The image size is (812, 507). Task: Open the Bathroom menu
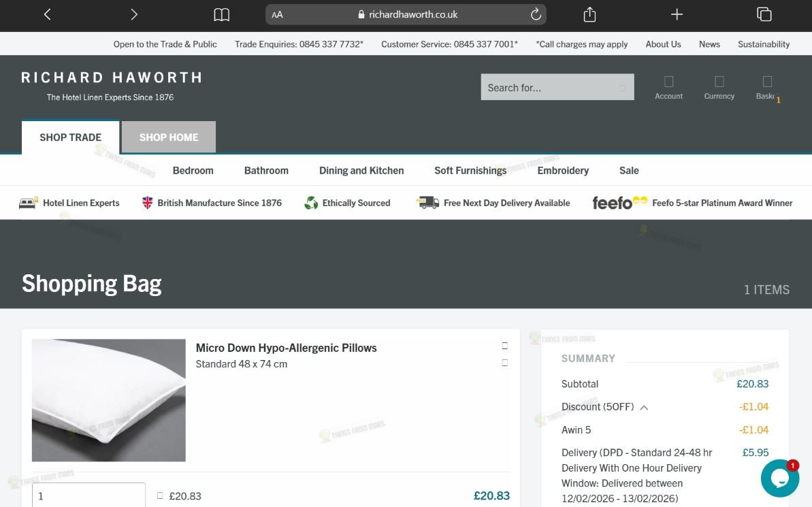tap(266, 170)
